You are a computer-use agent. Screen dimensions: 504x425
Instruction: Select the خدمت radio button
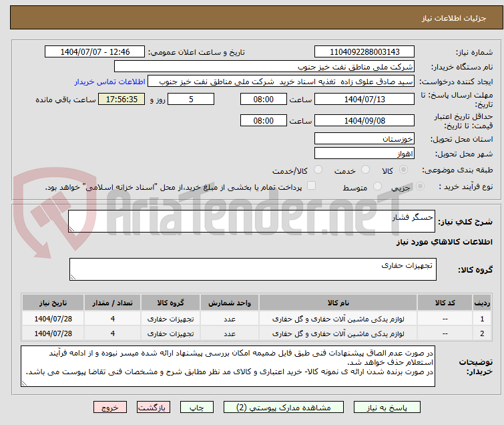[365, 170]
